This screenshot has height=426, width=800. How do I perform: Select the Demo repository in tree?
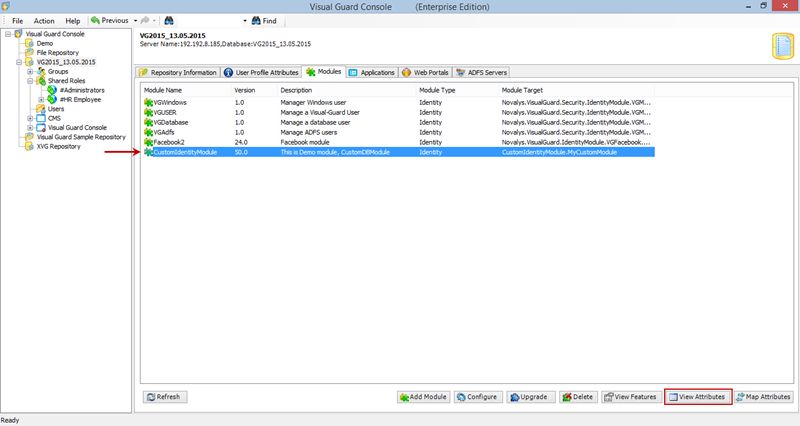click(44, 43)
